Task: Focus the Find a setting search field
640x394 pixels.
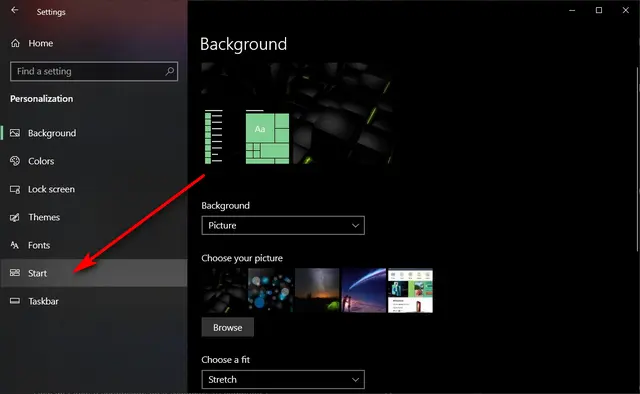Action: (x=94, y=71)
